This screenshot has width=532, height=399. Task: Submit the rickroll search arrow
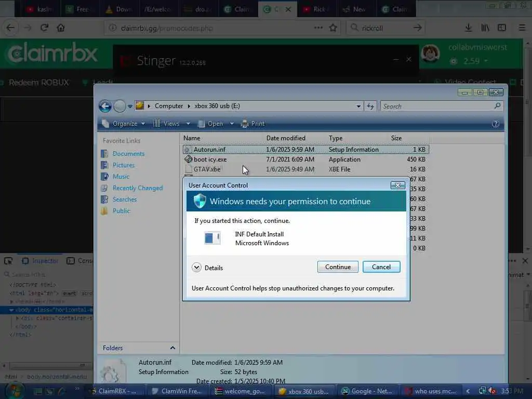(418, 28)
